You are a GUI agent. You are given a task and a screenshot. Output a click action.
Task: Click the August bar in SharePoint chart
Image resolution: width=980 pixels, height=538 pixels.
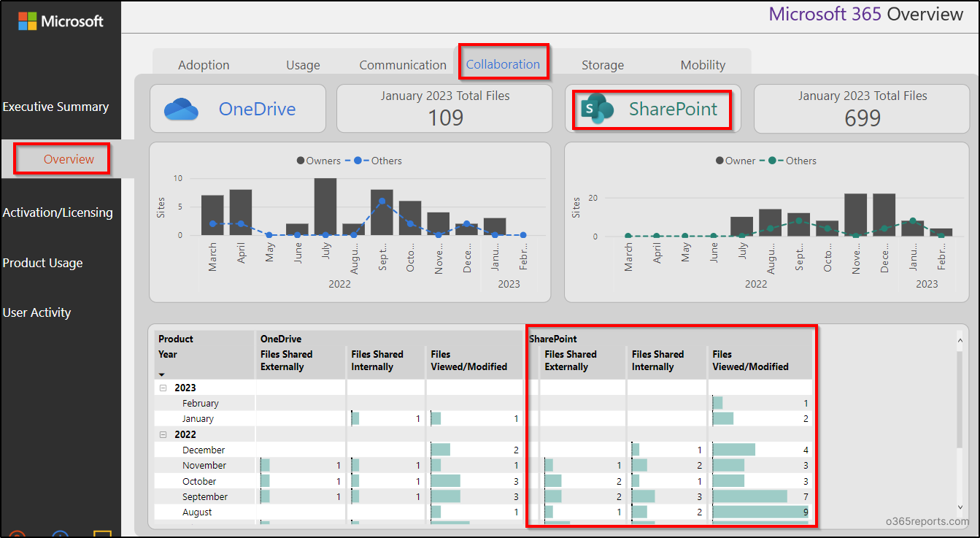click(x=770, y=223)
